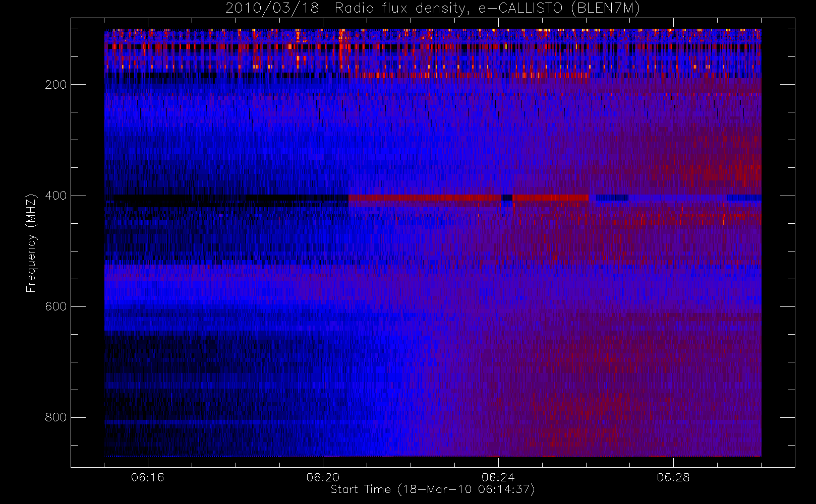Image resolution: width=816 pixels, height=504 pixels.
Task: Click the 200 frequency tick label
Action: [55, 85]
